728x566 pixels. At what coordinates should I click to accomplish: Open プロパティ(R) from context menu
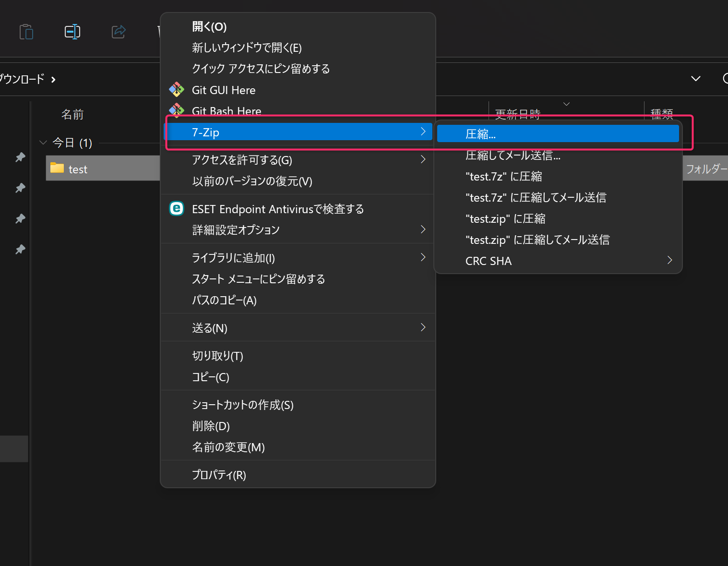coord(219,475)
